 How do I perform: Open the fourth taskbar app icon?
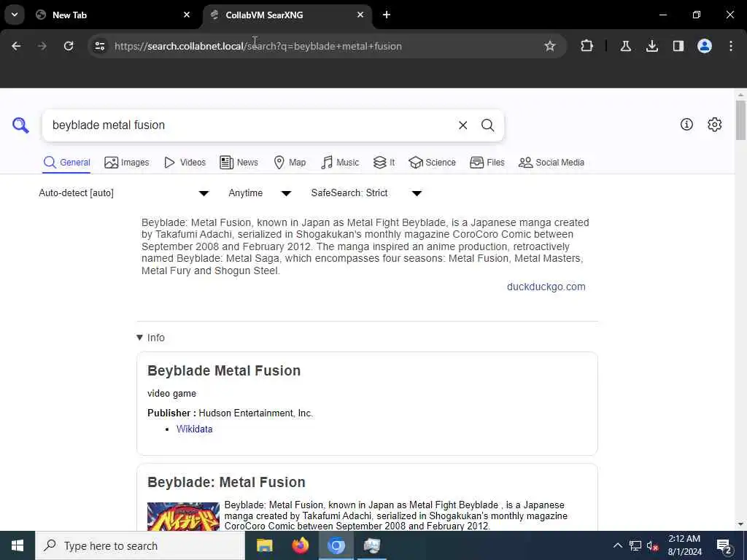pos(371,545)
